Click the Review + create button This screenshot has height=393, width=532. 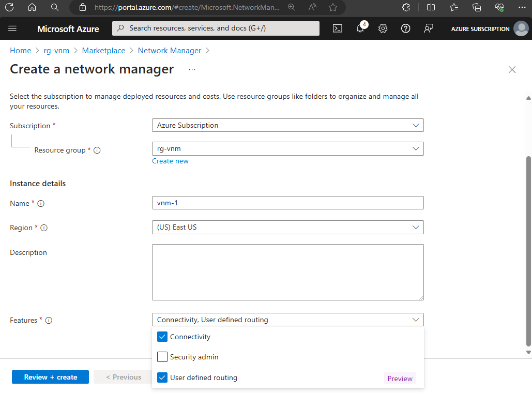tap(50, 377)
